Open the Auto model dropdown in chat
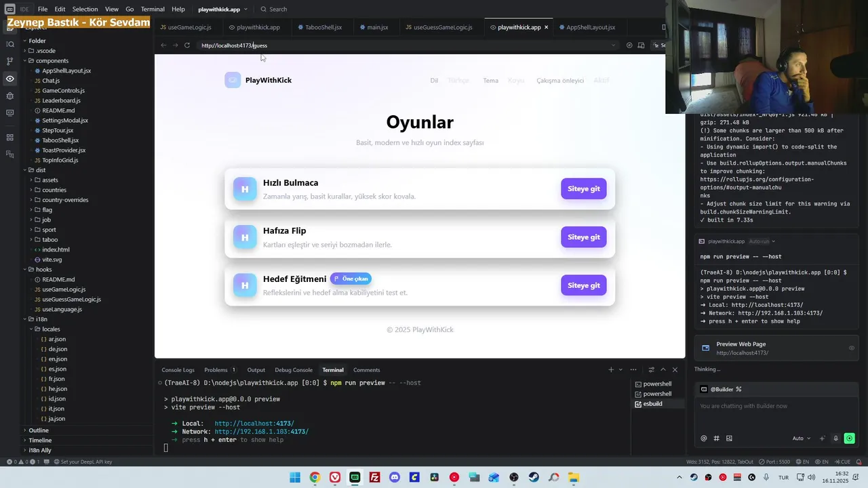The image size is (868, 488). [801, 439]
